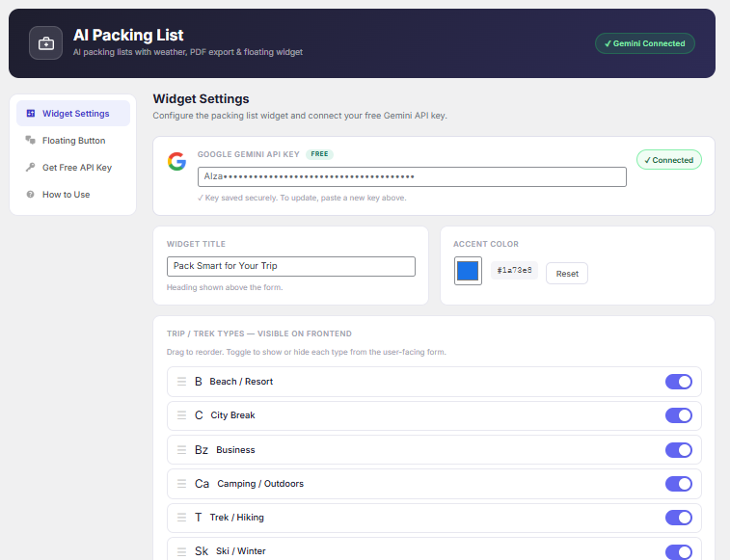Go to Get Free API Key section

(73, 167)
